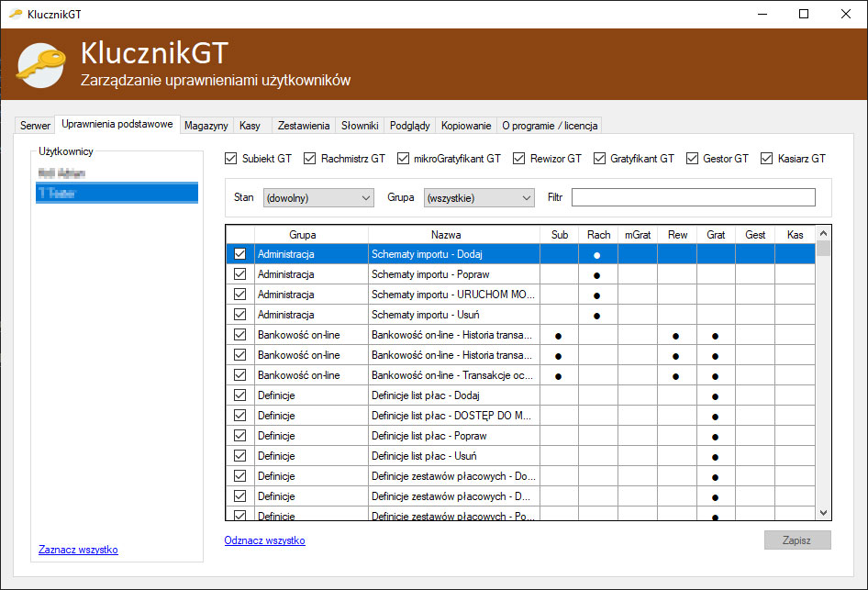The width and height of the screenshot is (868, 590).
Task: Switch to the Serwer tab
Action: point(35,126)
